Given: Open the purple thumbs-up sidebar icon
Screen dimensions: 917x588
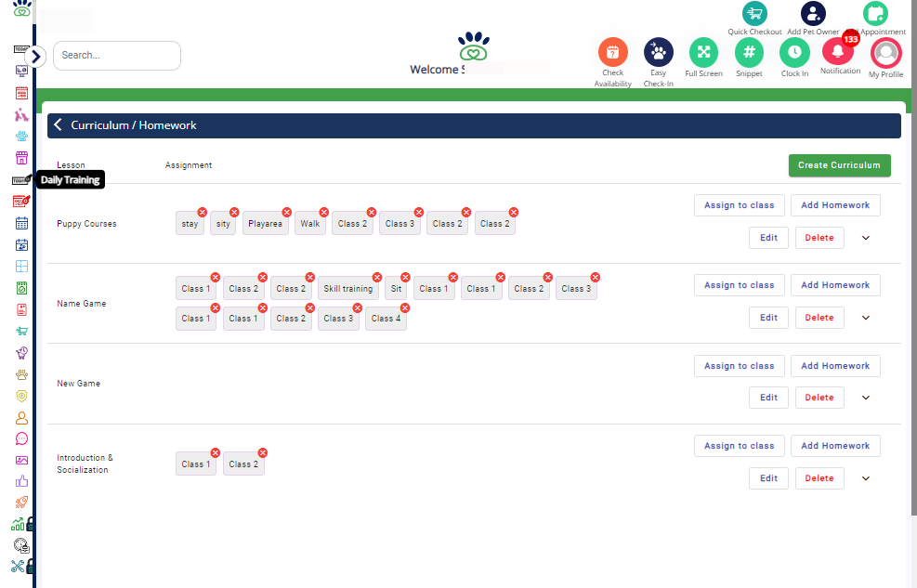Looking at the screenshot, I should point(21,481).
